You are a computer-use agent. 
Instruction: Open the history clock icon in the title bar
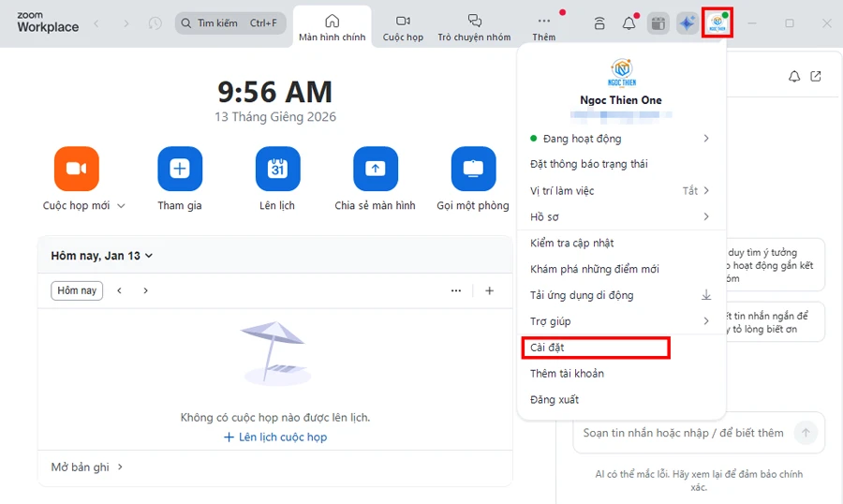[155, 23]
